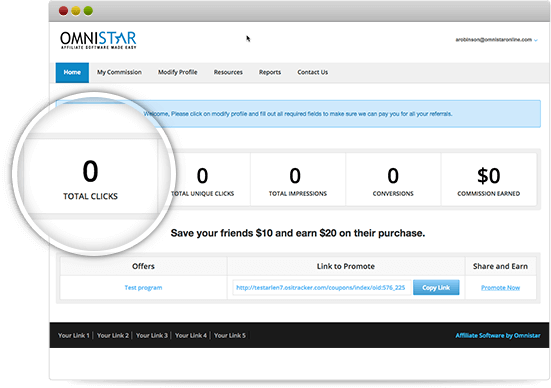This screenshot has width=551, height=388.
Task: Click the Offers column header
Action: pos(143,266)
